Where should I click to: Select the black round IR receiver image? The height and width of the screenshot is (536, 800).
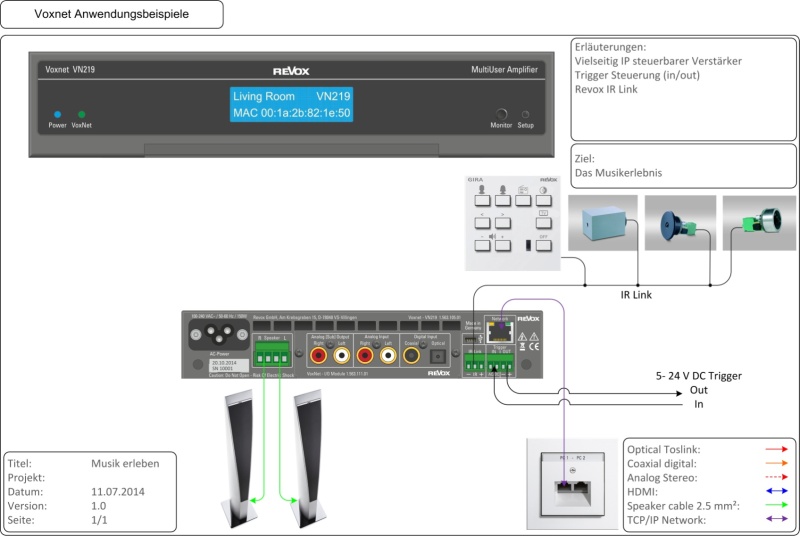point(680,223)
